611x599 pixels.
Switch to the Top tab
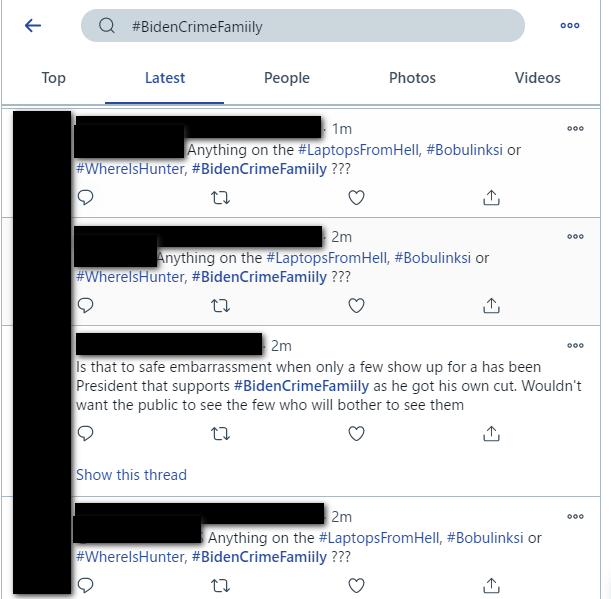[x=54, y=78]
